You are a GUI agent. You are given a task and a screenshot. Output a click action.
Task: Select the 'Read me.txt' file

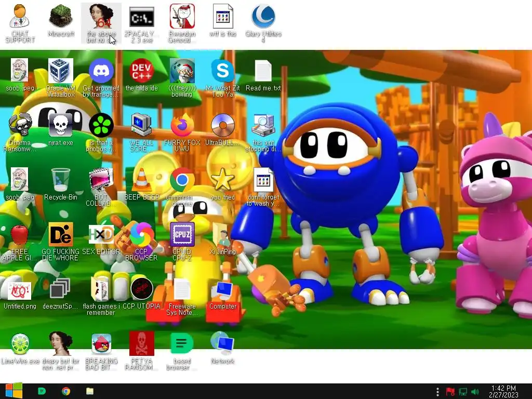[263, 71]
